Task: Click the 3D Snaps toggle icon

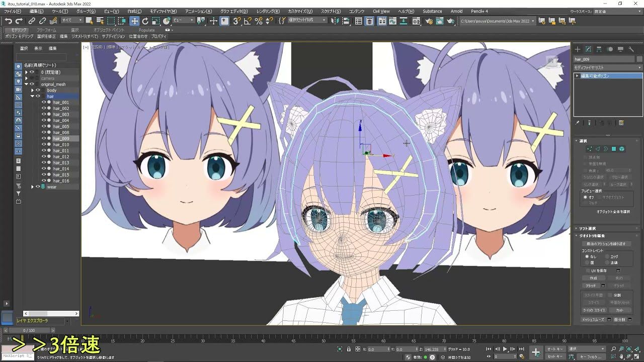Action: pyautogui.click(x=236, y=21)
